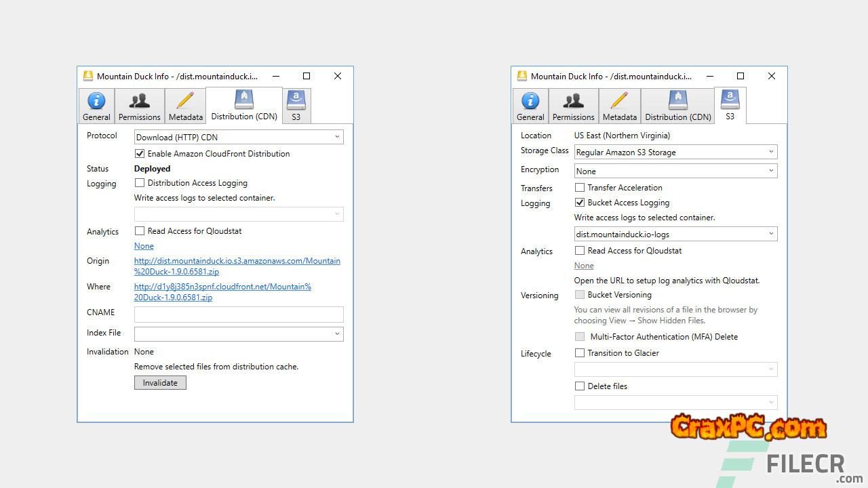The width and height of the screenshot is (868, 488).
Task: Open the S3 Amazon drive icon tab in left window
Action: 296,106
